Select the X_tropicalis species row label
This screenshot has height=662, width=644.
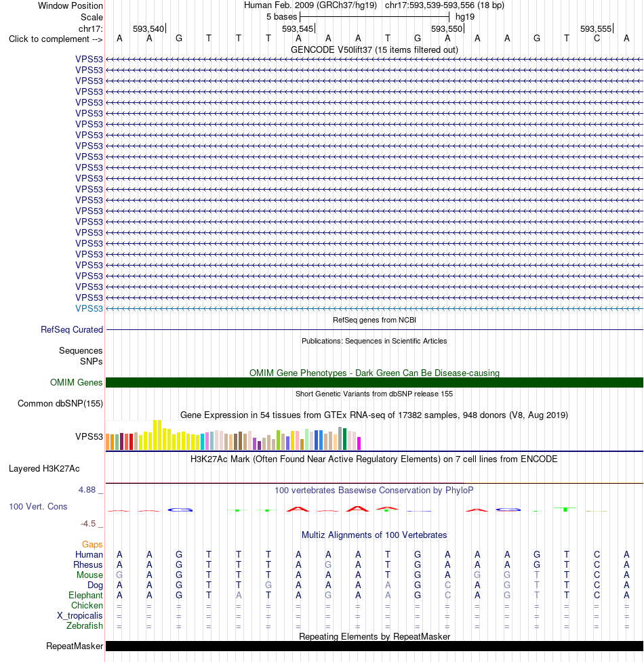click(x=80, y=615)
